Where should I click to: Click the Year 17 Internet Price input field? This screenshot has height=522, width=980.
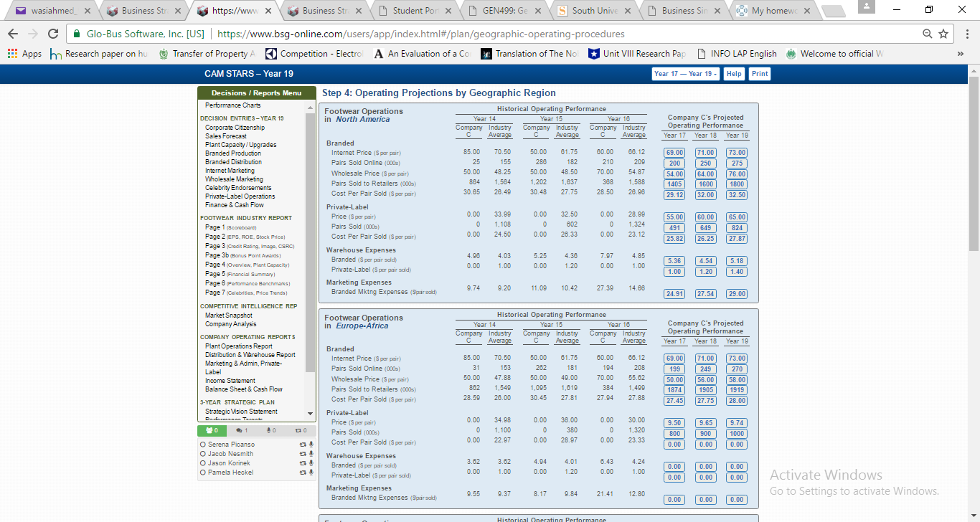[674, 152]
